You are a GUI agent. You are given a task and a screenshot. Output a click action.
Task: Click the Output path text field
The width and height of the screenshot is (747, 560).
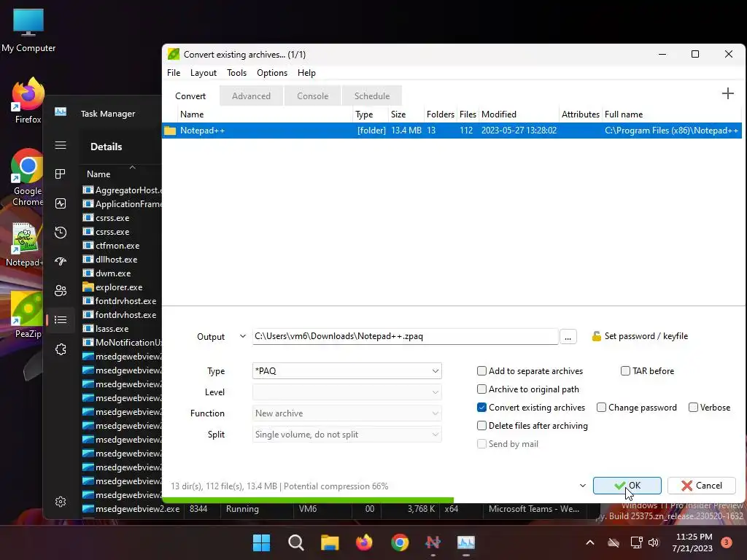tap(405, 336)
